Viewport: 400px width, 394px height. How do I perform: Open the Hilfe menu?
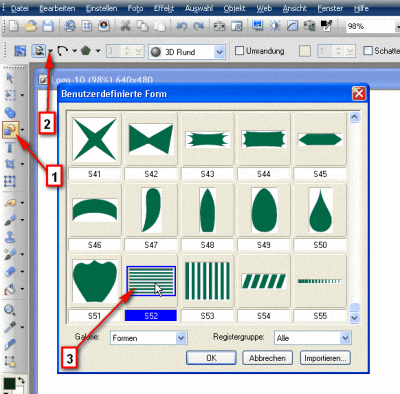tap(361, 8)
